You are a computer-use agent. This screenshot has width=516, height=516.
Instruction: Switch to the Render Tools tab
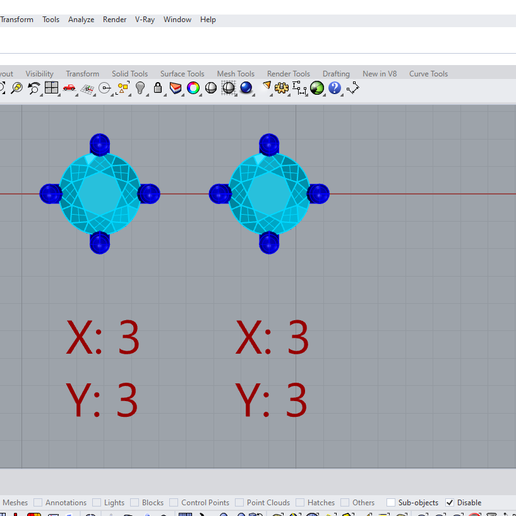(x=288, y=74)
